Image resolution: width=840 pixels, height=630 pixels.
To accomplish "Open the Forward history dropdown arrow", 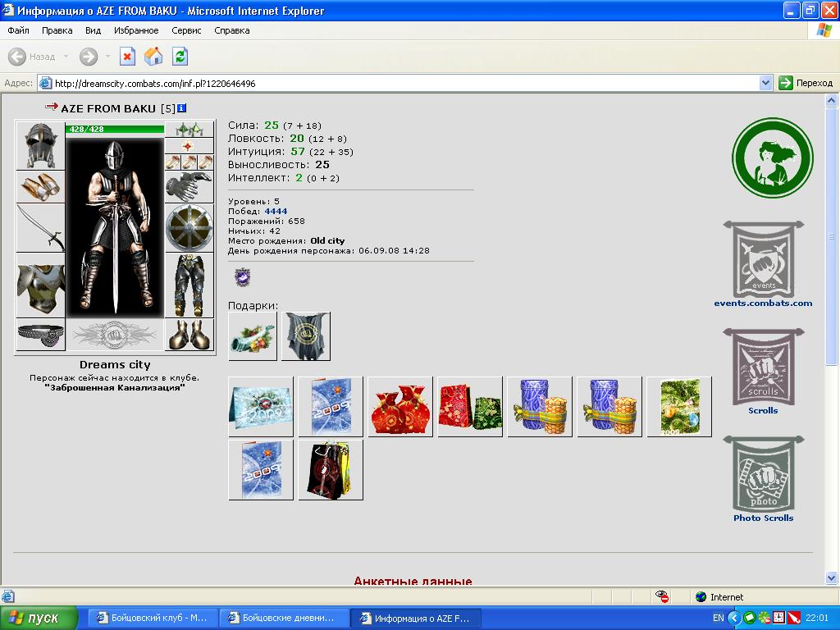I will pos(107,57).
